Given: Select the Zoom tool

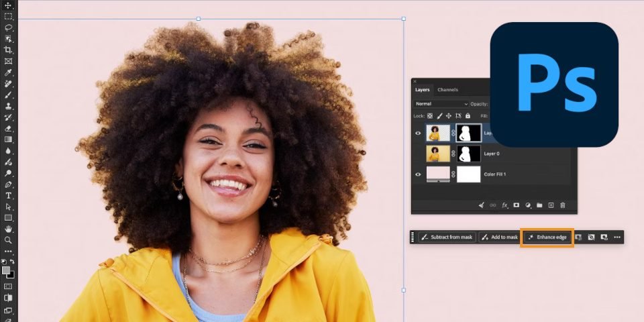Looking at the screenshot, I should (8, 240).
